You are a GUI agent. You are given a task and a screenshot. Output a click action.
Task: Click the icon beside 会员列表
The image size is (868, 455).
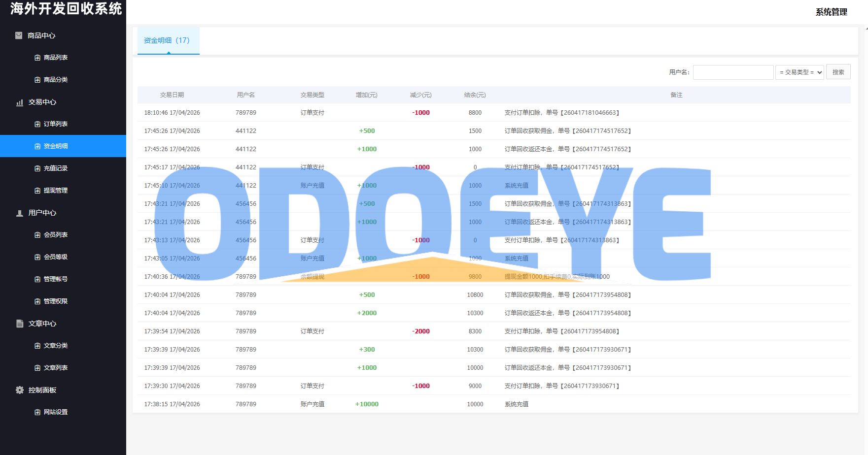click(37, 235)
